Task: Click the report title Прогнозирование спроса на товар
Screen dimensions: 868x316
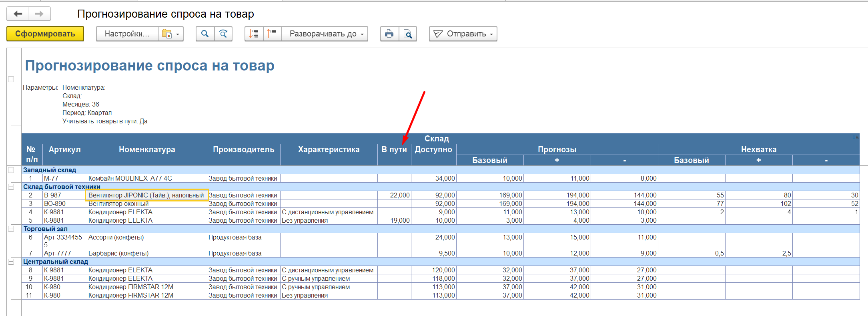Action: [x=150, y=65]
